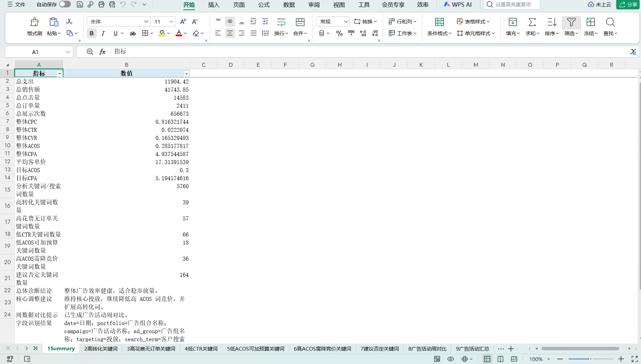
Task: Open the font name dropdown (宋体)
Action: pos(146,21)
